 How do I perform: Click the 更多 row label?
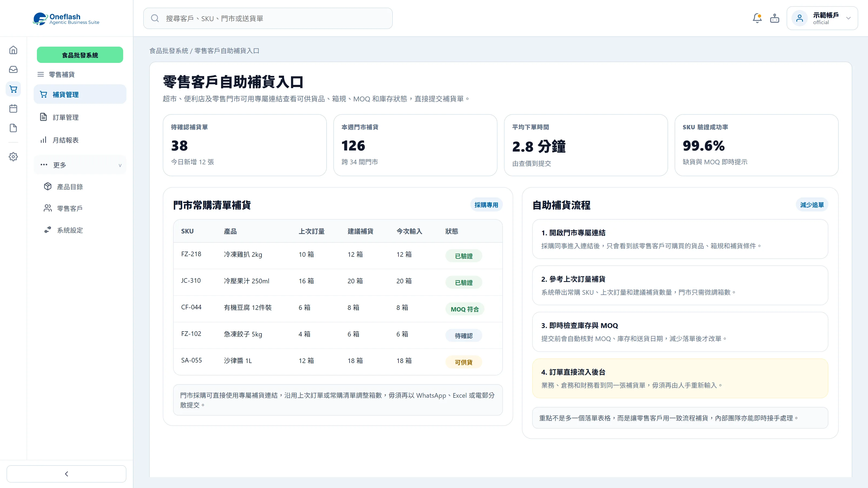tap(60, 165)
